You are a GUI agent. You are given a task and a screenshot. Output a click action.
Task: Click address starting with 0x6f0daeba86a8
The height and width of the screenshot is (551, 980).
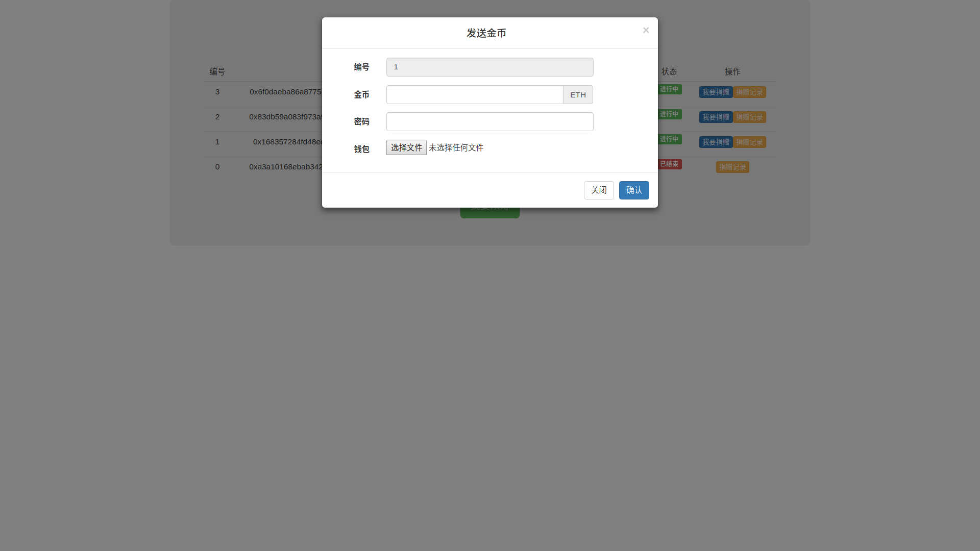[x=286, y=92]
